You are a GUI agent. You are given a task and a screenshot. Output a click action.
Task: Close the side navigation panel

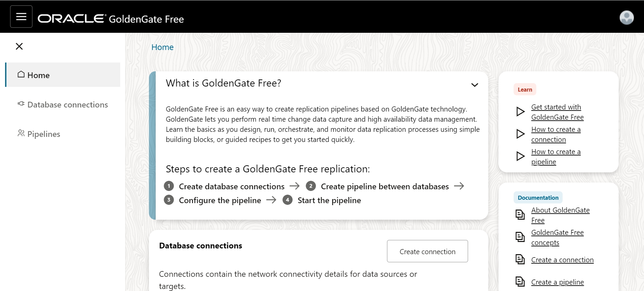[x=19, y=46]
